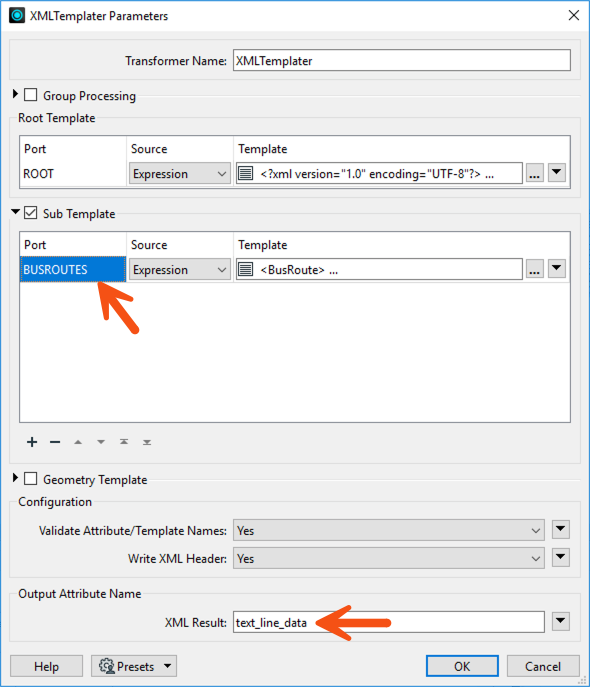This screenshot has height=687, width=590.
Task: Open BusRoute template editor ellipsis button
Action: coord(534,269)
